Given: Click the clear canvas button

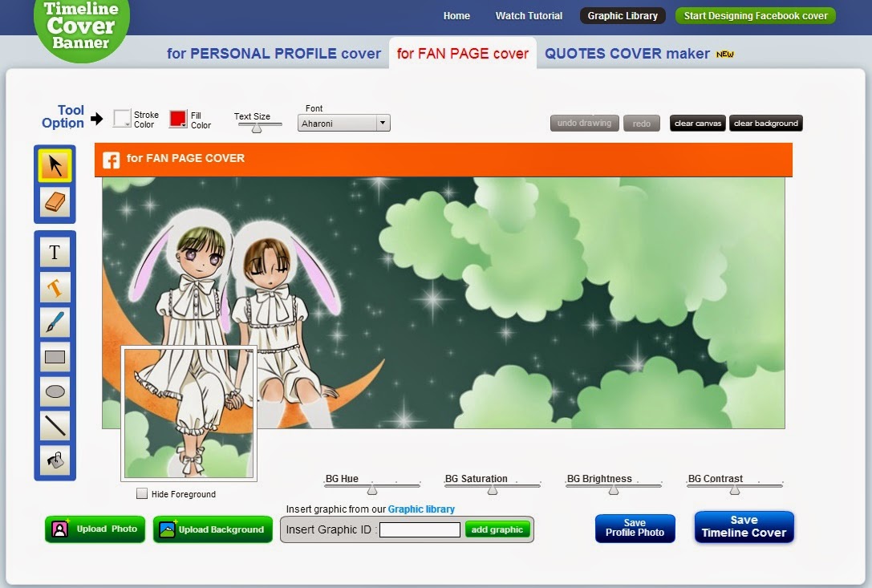Looking at the screenshot, I should tap(697, 123).
